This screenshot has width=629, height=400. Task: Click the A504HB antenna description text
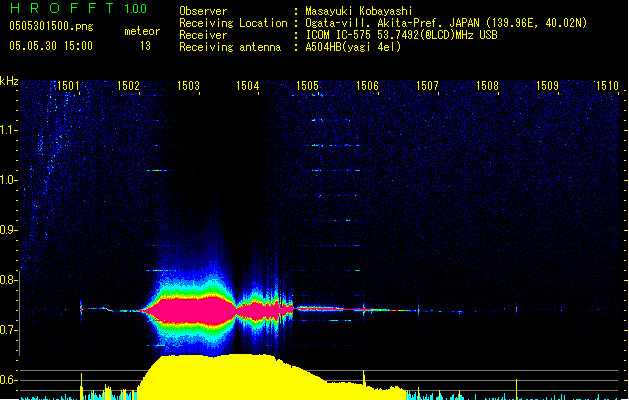click(353, 47)
